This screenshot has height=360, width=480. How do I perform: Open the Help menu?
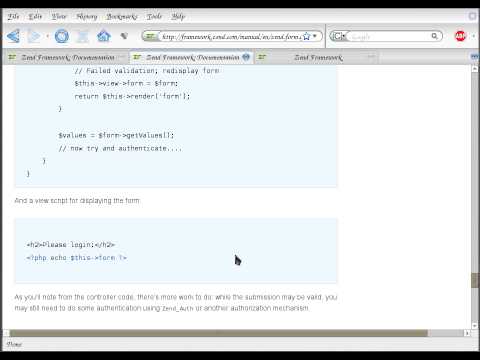pyautogui.click(x=178, y=16)
